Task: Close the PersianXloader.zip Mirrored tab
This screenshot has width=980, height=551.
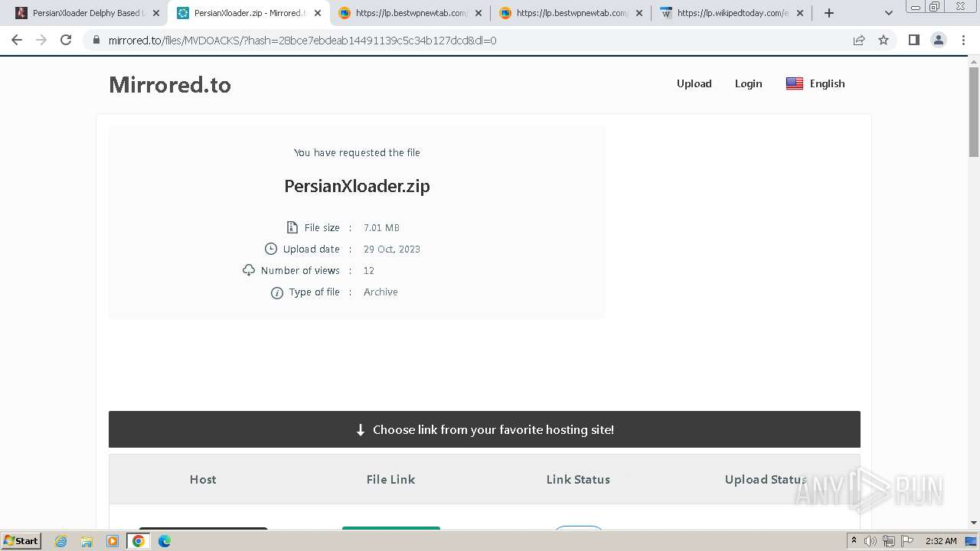Action: tap(317, 13)
